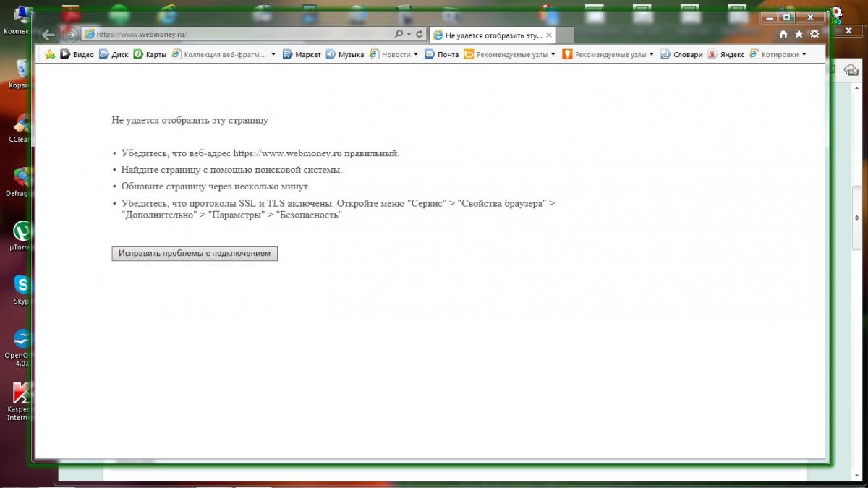Viewport: 868px width, 488px height.
Task: Click the Skype desktop icon
Action: (22, 291)
